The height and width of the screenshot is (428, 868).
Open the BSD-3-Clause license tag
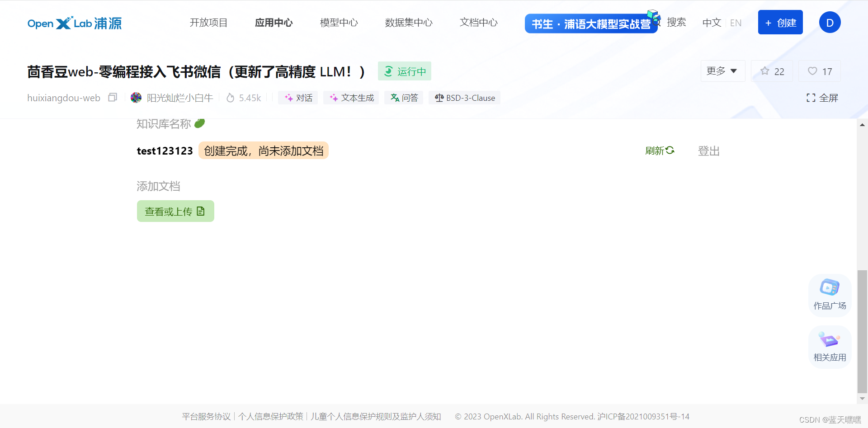(464, 98)
